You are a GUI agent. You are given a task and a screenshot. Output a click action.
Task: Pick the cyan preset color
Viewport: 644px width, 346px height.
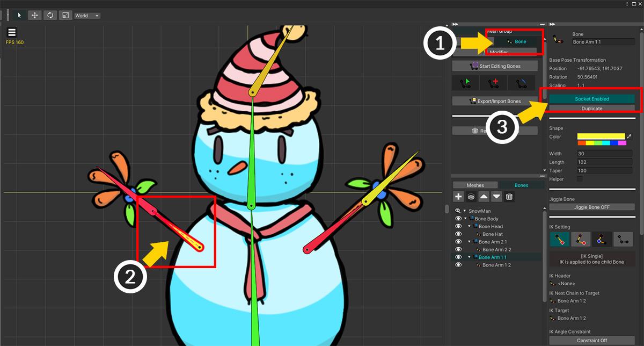click(x=606, y=143)
